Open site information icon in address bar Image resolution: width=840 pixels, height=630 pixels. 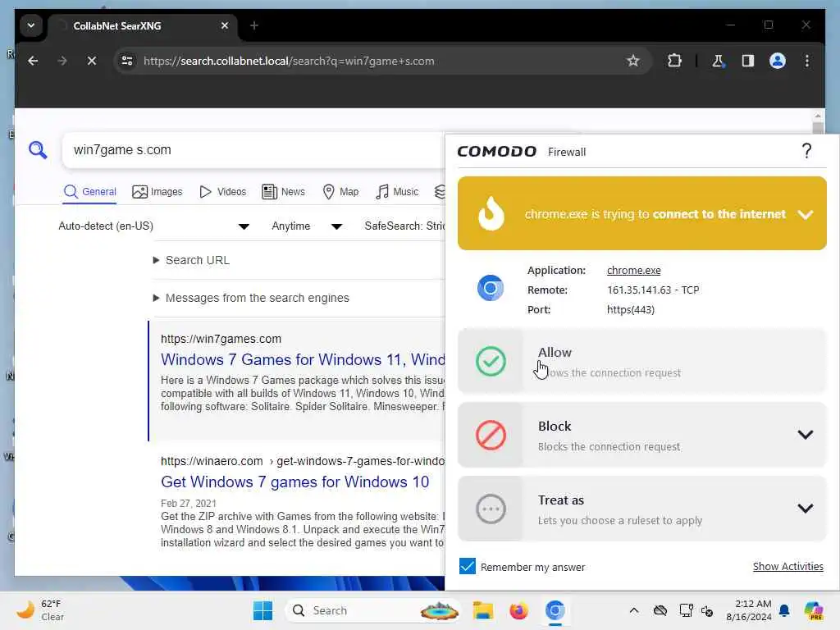(127, 61)
